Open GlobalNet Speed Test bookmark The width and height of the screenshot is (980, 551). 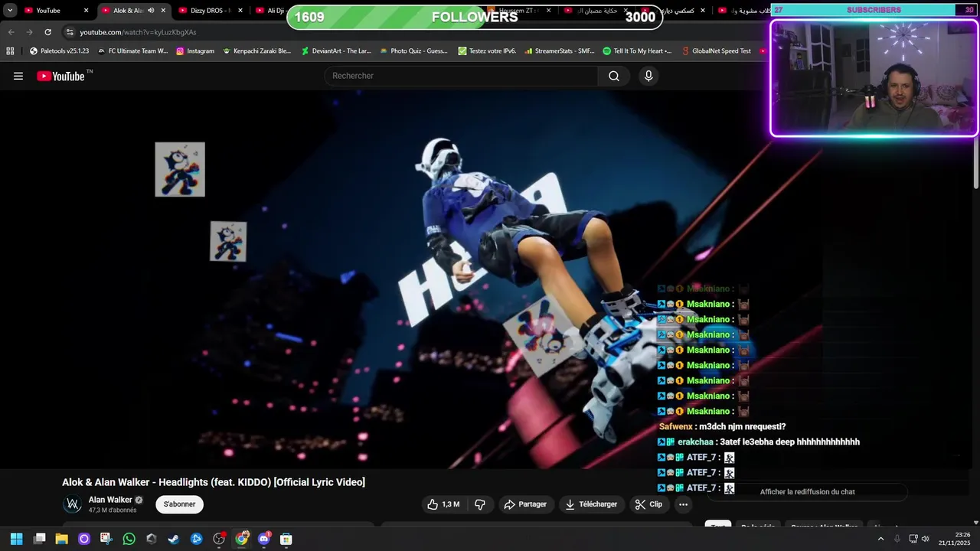[x=716, y=51]
